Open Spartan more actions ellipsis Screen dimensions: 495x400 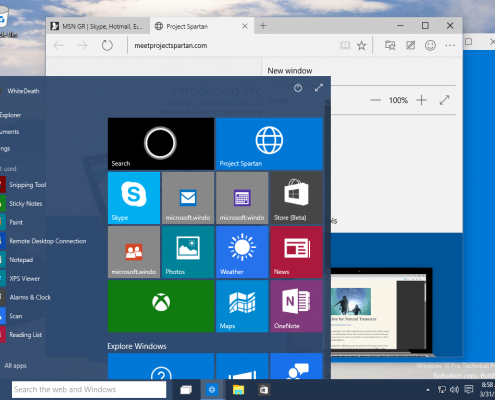(450, 45)
